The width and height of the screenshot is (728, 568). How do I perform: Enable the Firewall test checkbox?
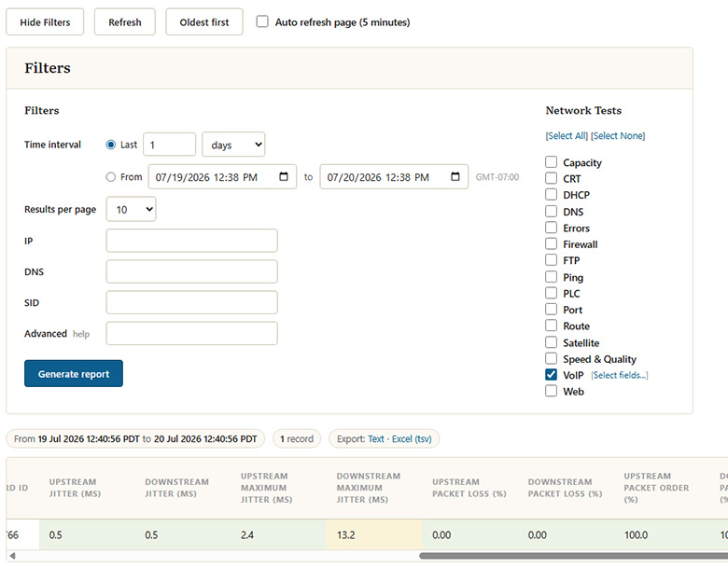tap(551, 243)
